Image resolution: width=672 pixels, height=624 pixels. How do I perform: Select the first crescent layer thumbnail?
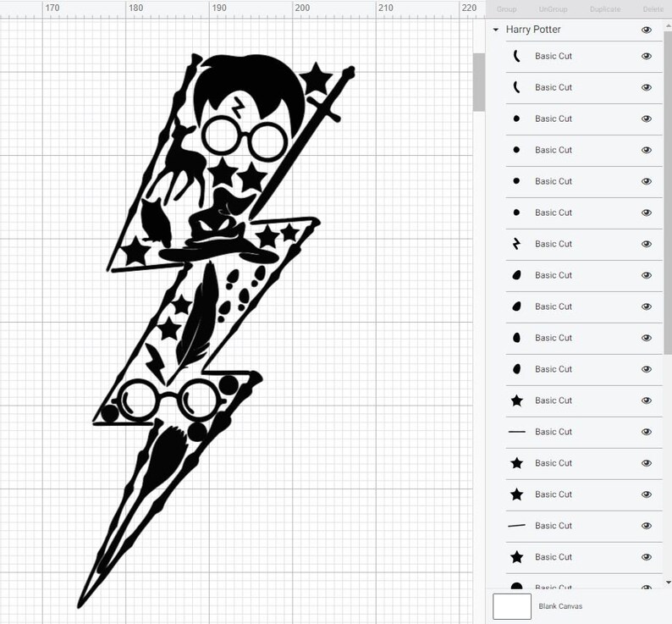[x=517, y=56]
